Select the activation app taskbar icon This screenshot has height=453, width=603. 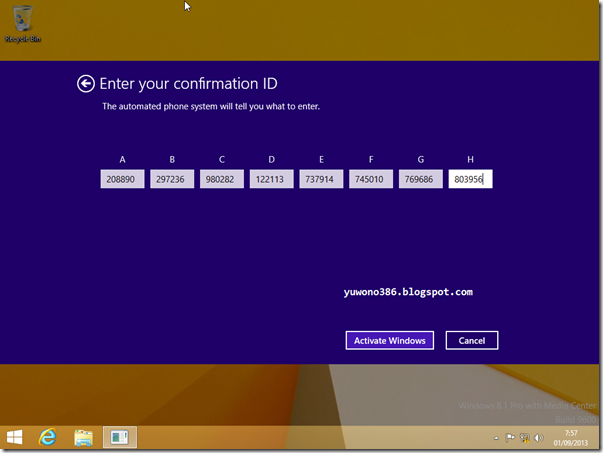pyautogui.click(x=120, y=437)
